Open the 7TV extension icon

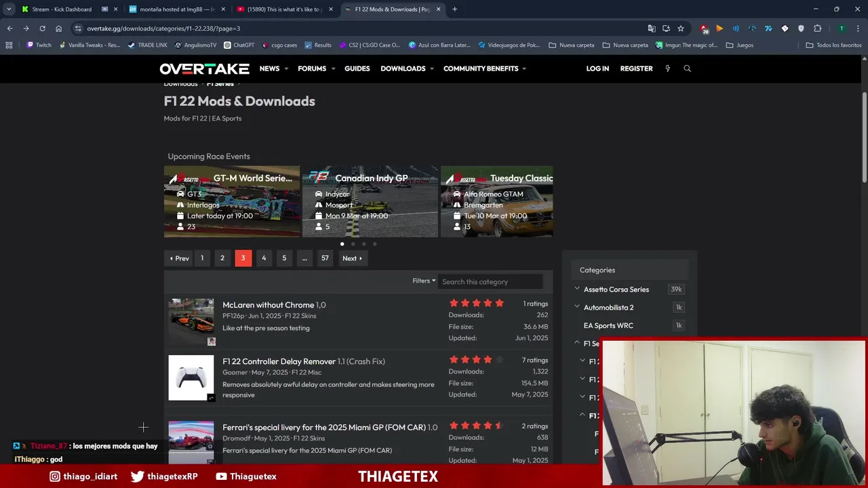(x=768, y=28)
